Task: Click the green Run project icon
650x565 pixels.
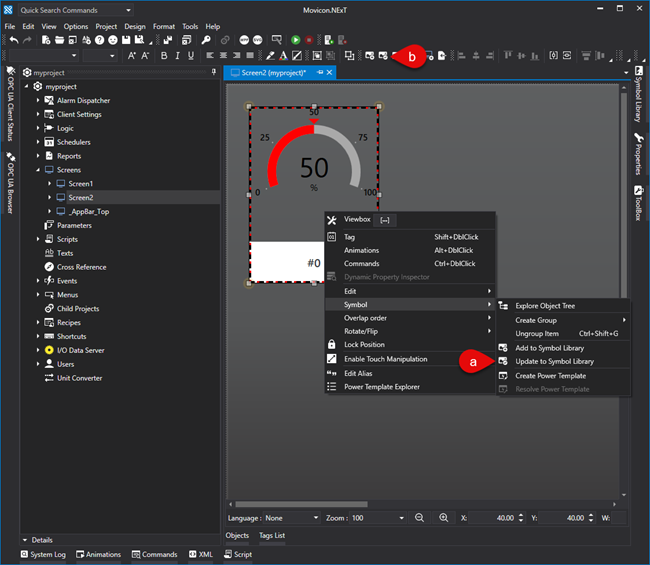Action: 296,40
